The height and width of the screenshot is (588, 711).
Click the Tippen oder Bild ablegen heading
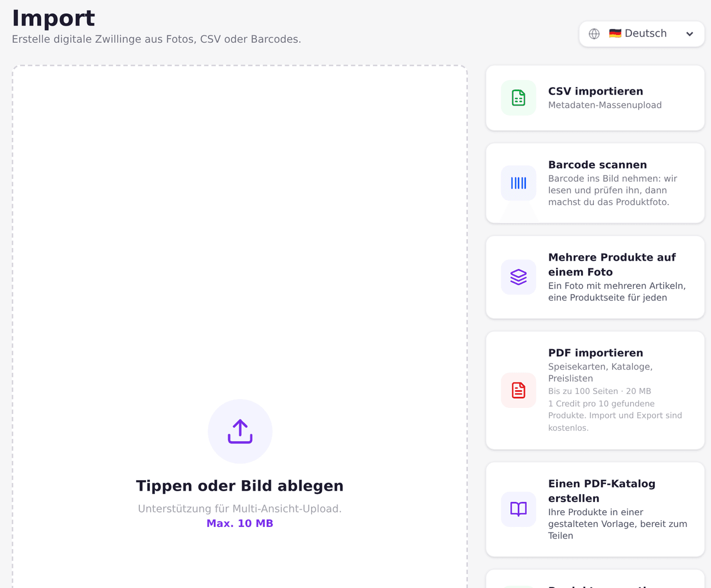(x=240, y=486)
